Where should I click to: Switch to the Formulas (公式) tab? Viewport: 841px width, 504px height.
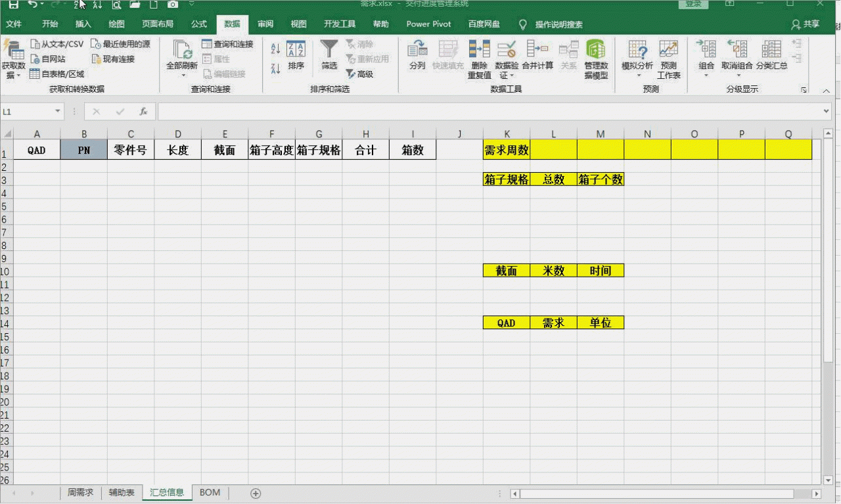[199, 24]
